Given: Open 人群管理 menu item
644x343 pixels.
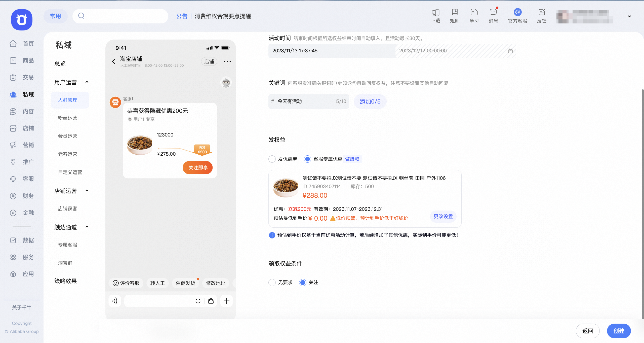Looking at the screenshot, I should 70,100.
